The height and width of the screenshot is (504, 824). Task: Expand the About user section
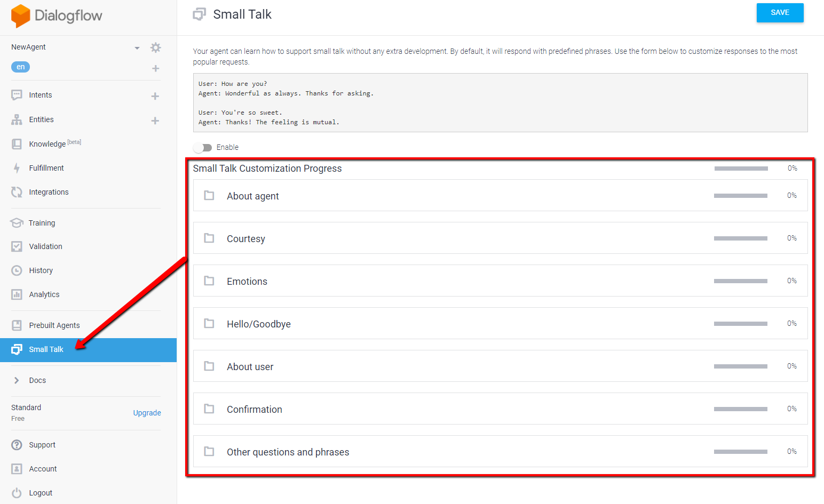pyautogui.click(x=500, y=366)
